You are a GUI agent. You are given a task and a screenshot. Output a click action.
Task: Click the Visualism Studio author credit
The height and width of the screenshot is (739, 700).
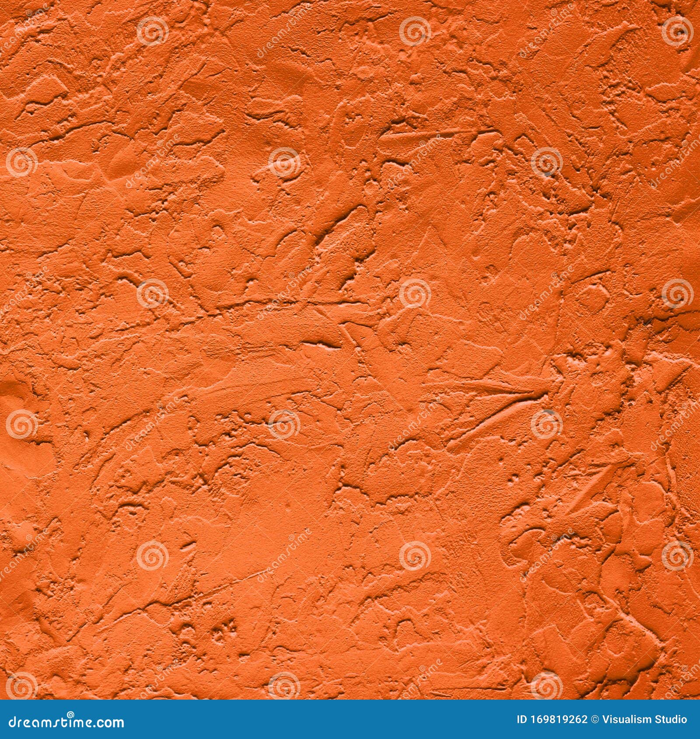click(644, 720)
